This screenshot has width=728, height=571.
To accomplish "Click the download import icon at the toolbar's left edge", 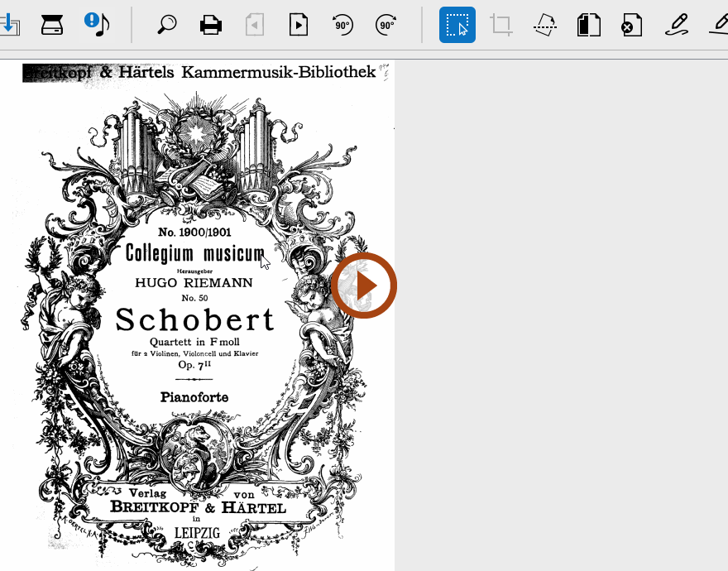I will [x=10, y=25].
